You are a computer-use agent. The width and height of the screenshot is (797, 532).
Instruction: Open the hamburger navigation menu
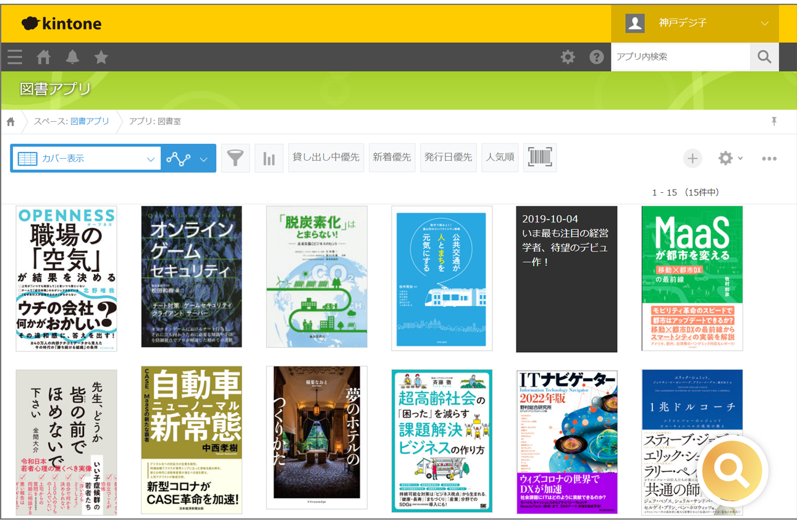click(x=15, y=57)
